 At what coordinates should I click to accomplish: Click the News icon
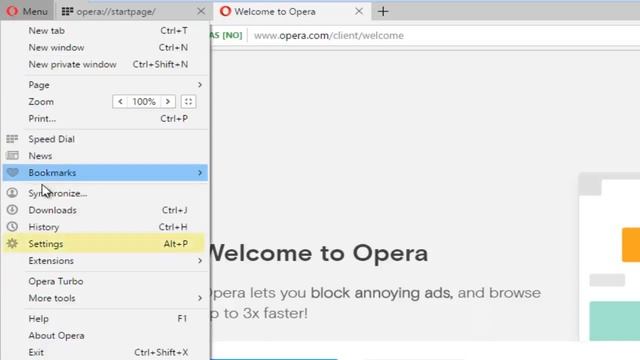(12, 156)
